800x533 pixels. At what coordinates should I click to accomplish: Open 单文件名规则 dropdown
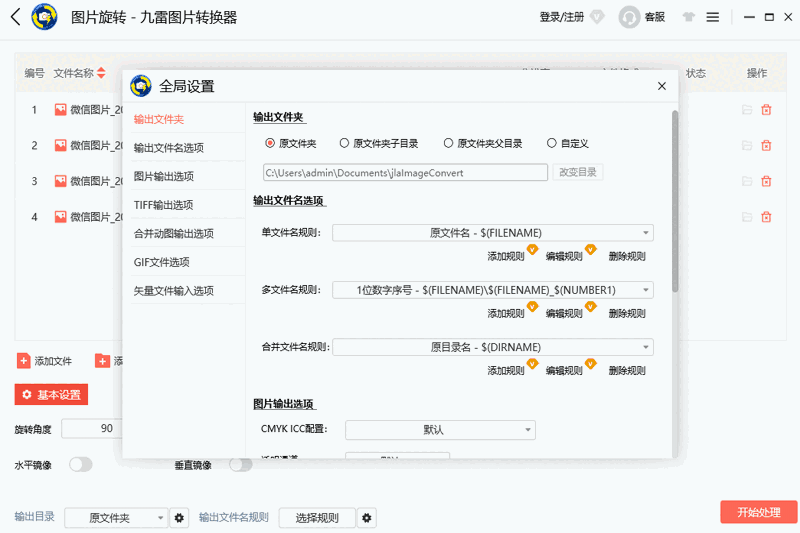click(x=493, y=233)
